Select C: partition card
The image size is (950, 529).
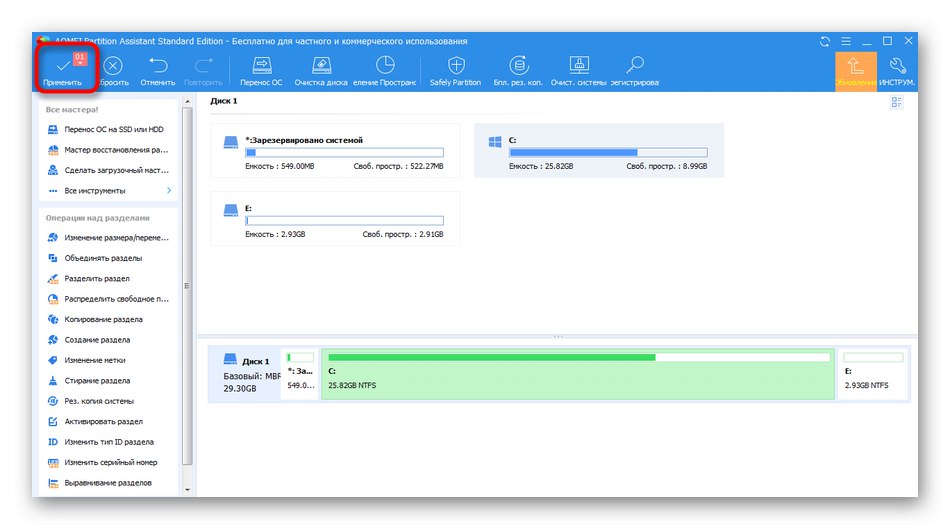point(599,151)
